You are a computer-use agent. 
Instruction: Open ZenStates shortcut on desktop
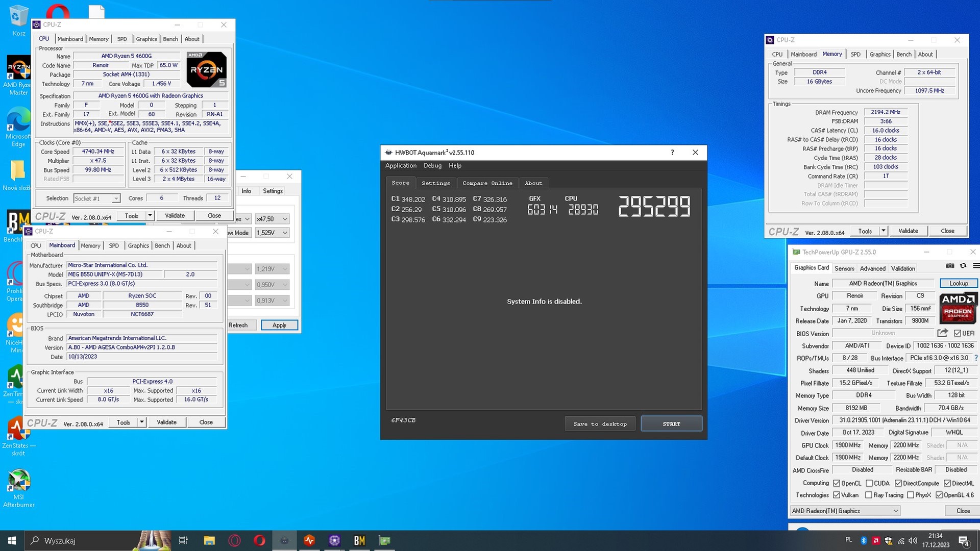coord(18,436)
